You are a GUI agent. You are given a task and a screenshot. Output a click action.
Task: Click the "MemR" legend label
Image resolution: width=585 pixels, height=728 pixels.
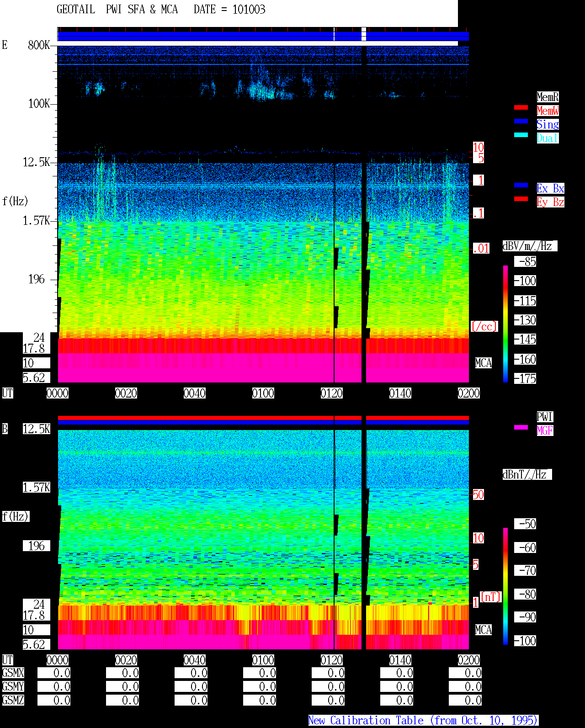pos(548,97)
